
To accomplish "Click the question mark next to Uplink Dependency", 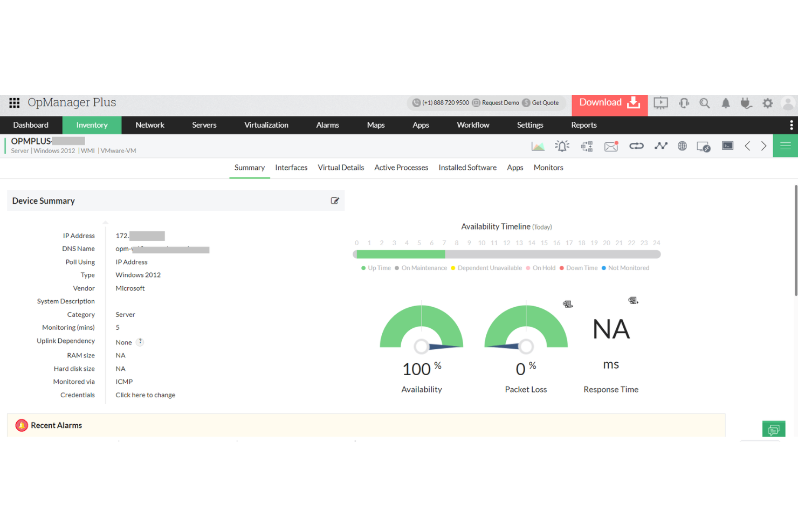I will [139, 341].
